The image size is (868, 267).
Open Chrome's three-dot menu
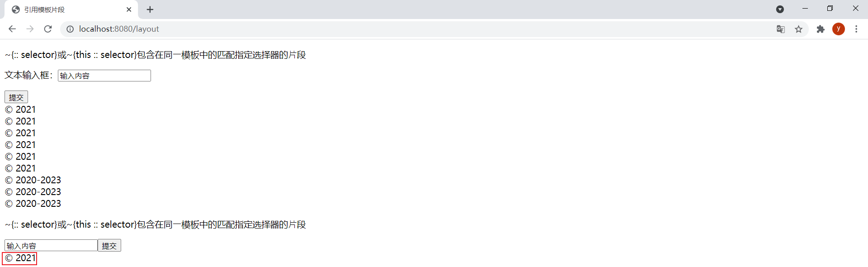(x=856, y=29)
